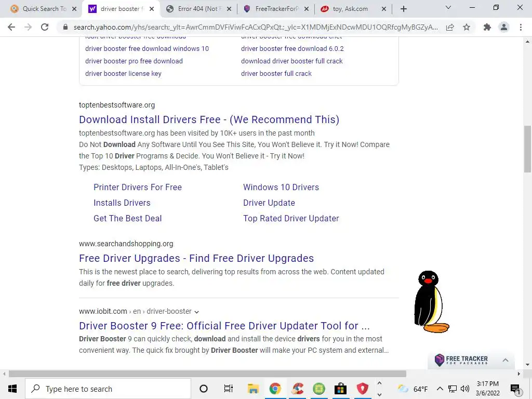Click 'Top Rated Driver Updater' sublink
This screenshot has height=399, width=532.
click(291, 219)
